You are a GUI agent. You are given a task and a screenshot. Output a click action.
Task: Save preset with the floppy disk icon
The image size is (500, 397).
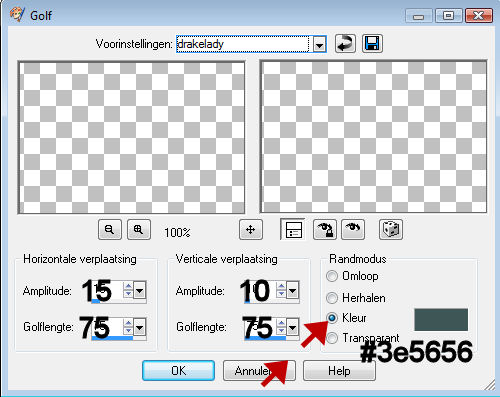coord(372,44)
